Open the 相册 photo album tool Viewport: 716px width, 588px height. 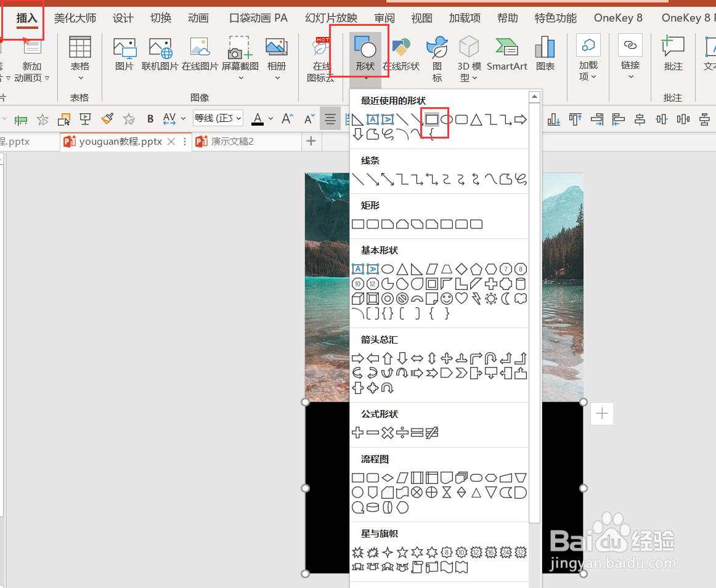[x=276, y=54]
